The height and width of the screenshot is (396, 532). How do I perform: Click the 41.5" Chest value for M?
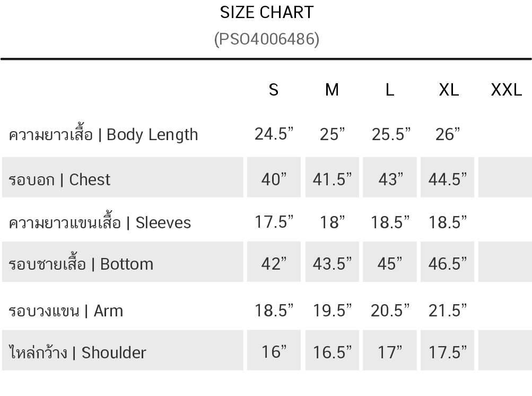[332, 179]
